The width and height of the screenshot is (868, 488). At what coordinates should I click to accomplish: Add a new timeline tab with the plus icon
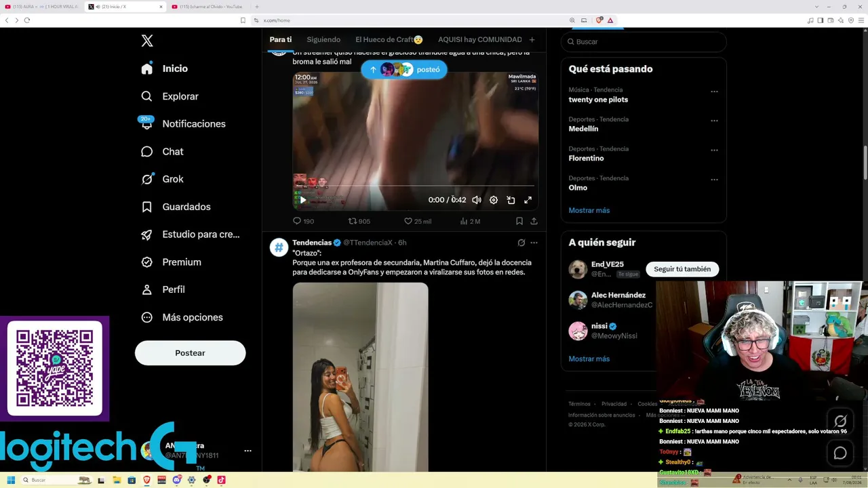coord(532,40)
